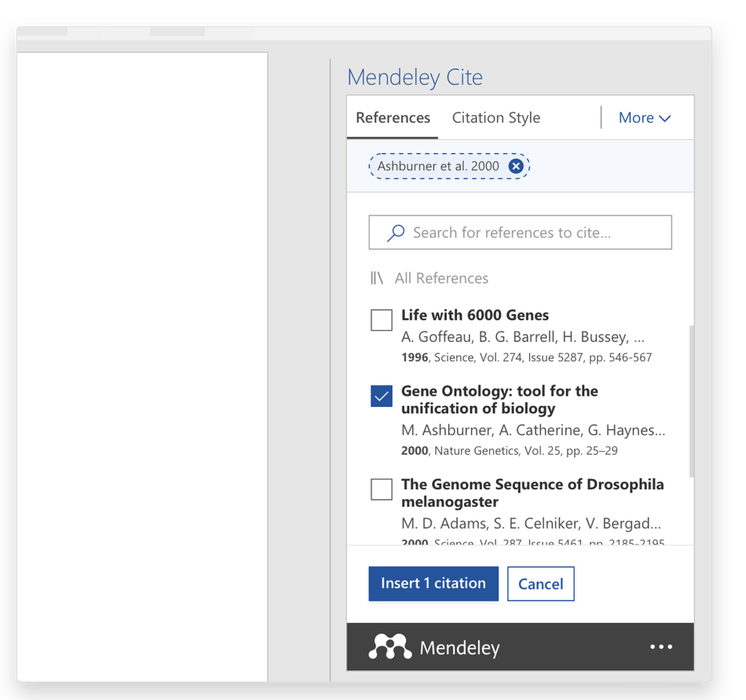
Task: Expand the More dropdown menu
Action: point(644,118)
